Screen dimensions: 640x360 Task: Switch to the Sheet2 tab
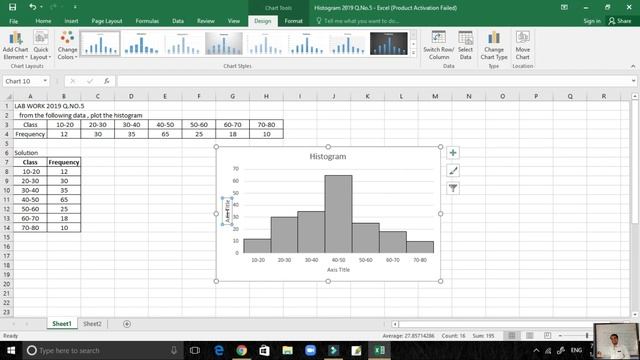tap(92, 324)
